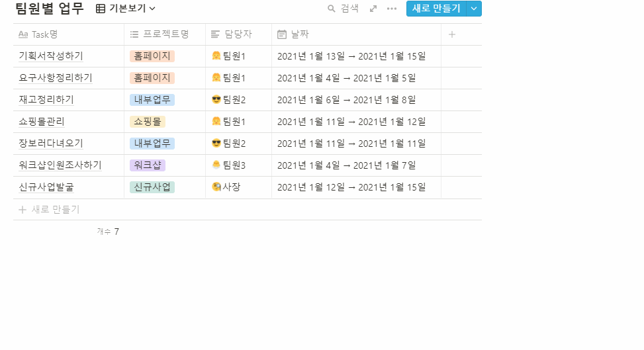
Task: Click the 개수 7 count summary
Action: click(x=108, y=232)
